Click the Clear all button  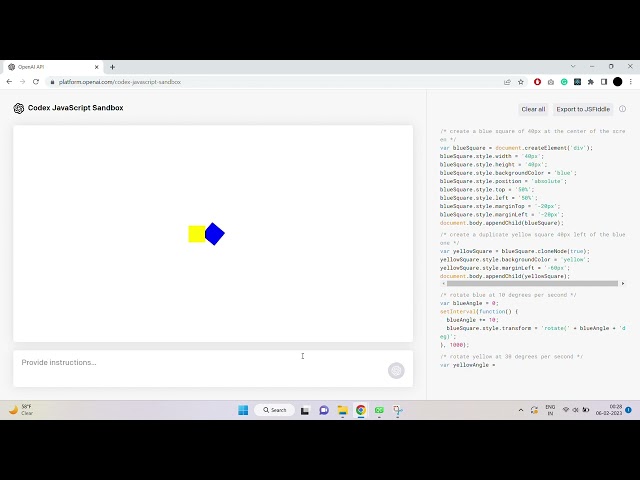point(533,109)
